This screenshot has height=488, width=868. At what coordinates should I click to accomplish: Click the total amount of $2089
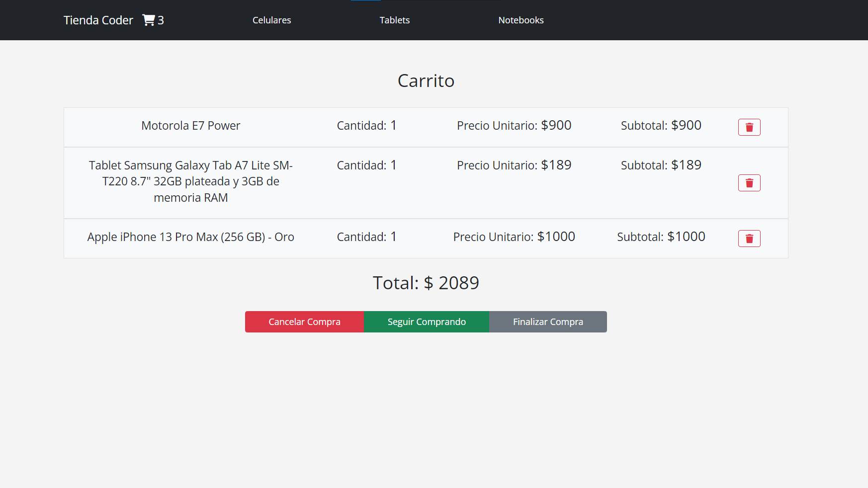pos(426,282)
